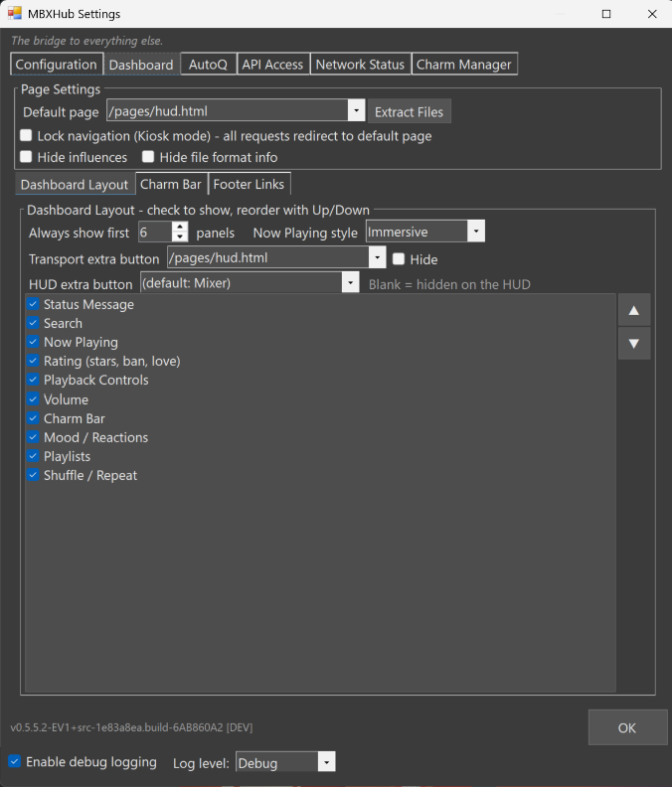Viewport: 672px width, 787px height.
Task: Decrease the panels count spinner
Action: click(180, 236)
